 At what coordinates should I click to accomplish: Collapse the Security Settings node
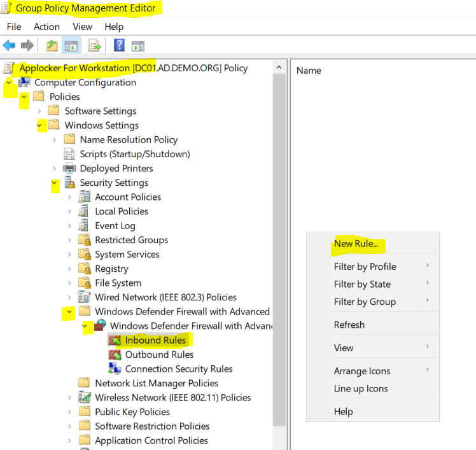coord(54,183)
